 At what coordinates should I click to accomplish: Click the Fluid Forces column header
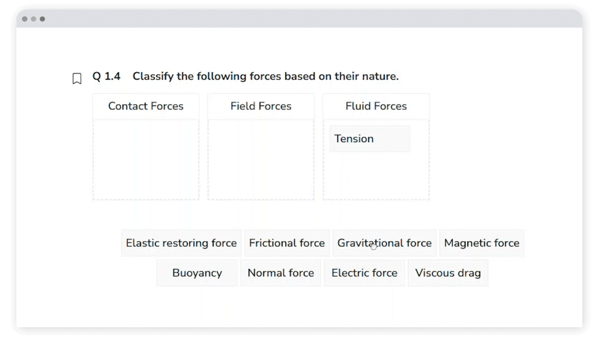[x=376, y=106]
